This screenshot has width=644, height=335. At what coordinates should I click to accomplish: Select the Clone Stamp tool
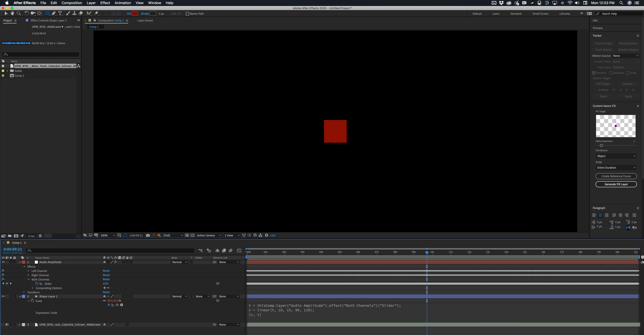coord(74,13)
